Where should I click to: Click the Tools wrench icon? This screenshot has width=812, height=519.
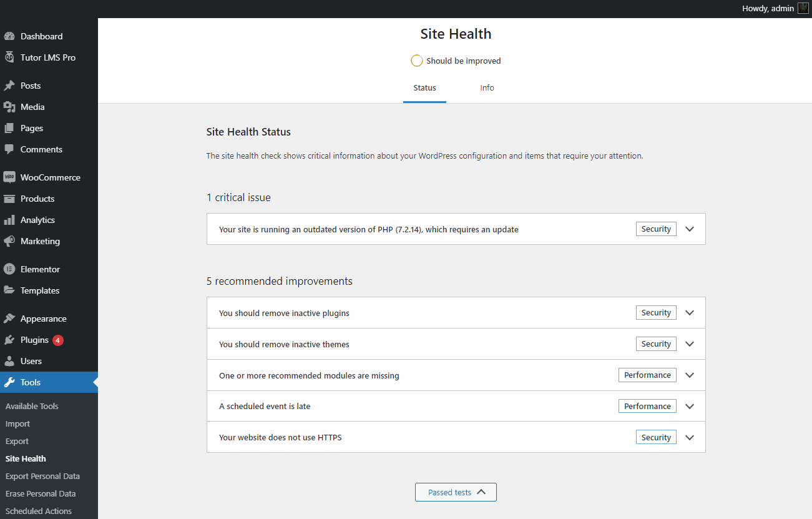tap(9, 382)
